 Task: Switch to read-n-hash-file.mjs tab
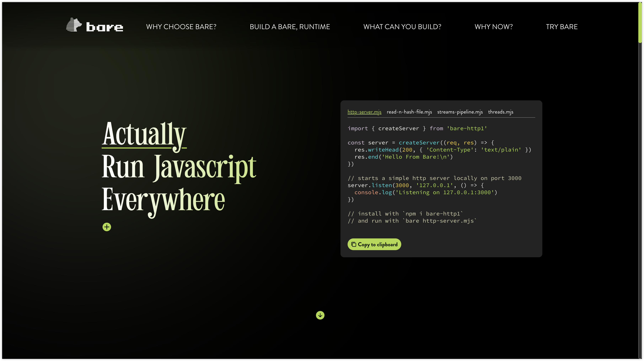pos(409,112)
